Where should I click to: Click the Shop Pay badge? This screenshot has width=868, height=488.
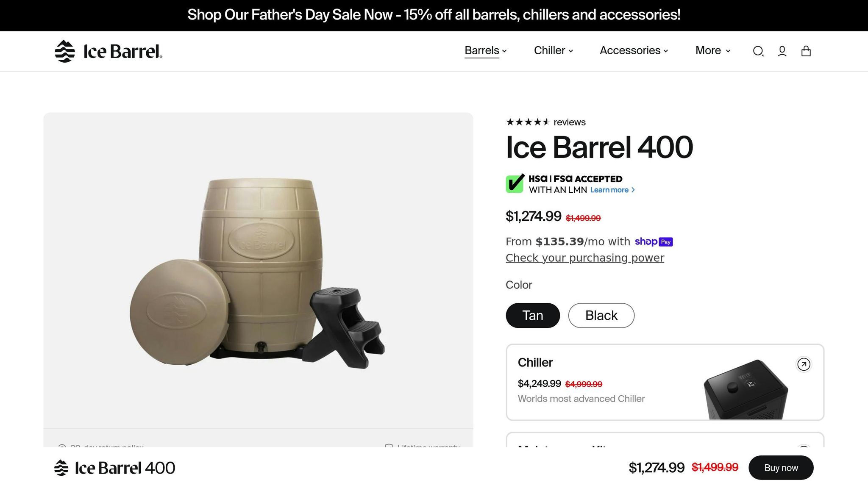[x=654, y=241]
